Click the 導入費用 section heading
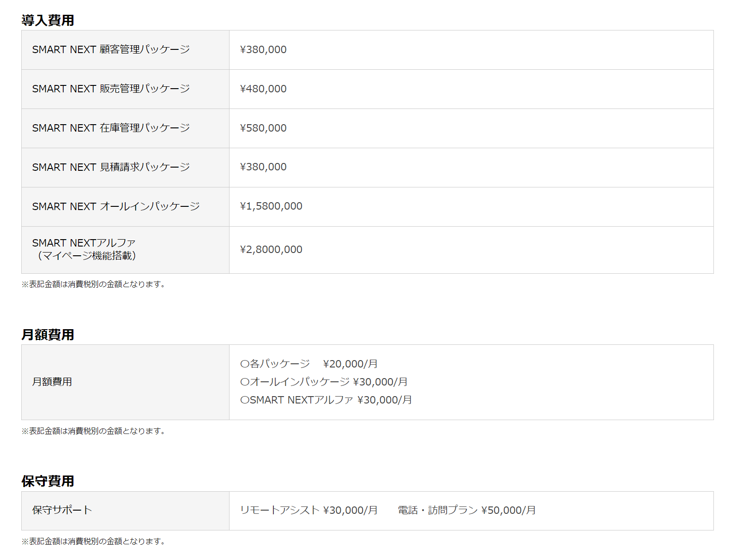Screen dimensions: 743x560 coord(48,20)
